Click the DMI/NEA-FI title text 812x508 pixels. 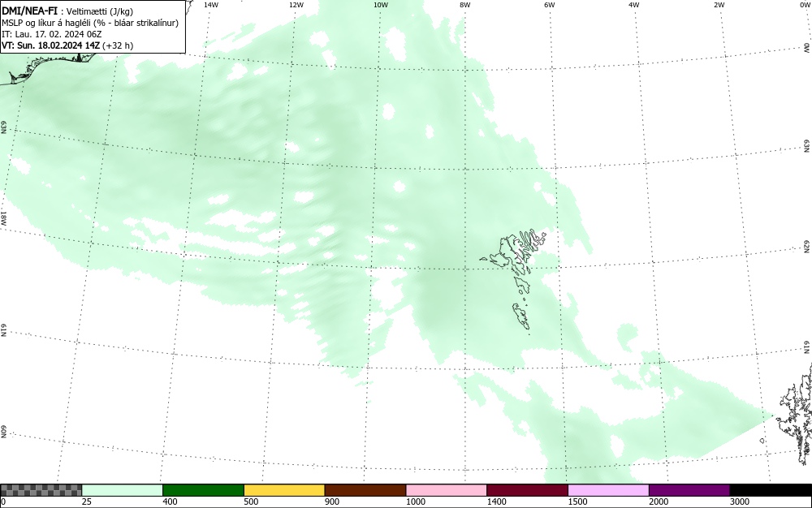(29, 11)
